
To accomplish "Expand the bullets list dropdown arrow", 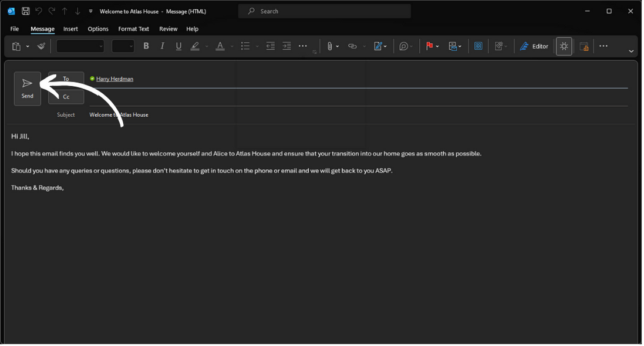I will pyautogui.click(x=257, y=46).
